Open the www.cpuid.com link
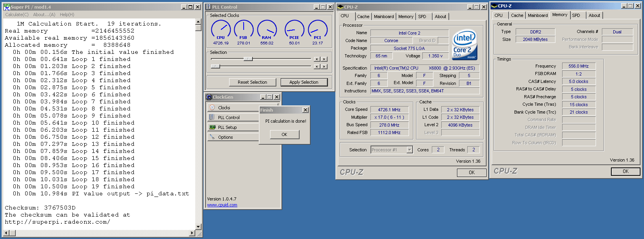This screenshot has width=644, height=239. tap(222, 205)
